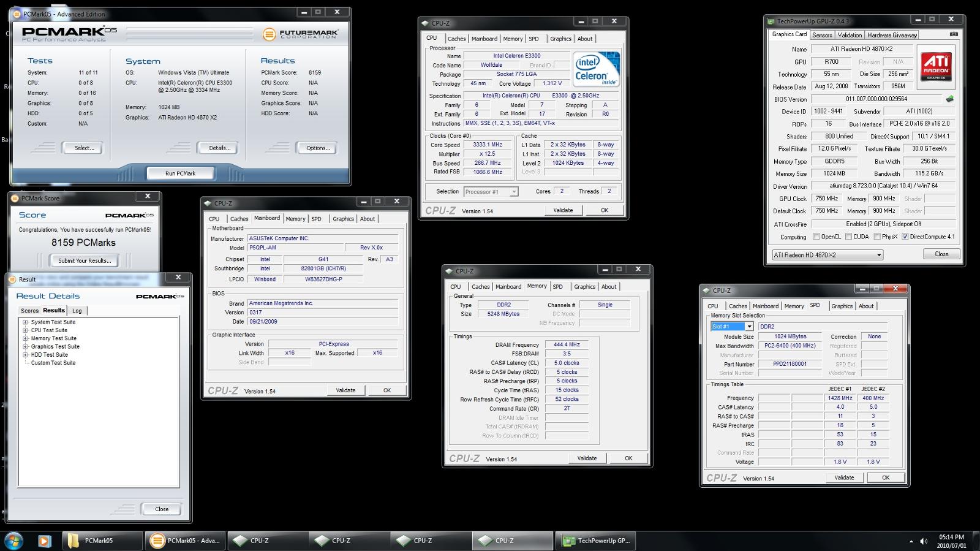
Task: Open the Processor #1 selection dropdown
Action: (491, 192)
